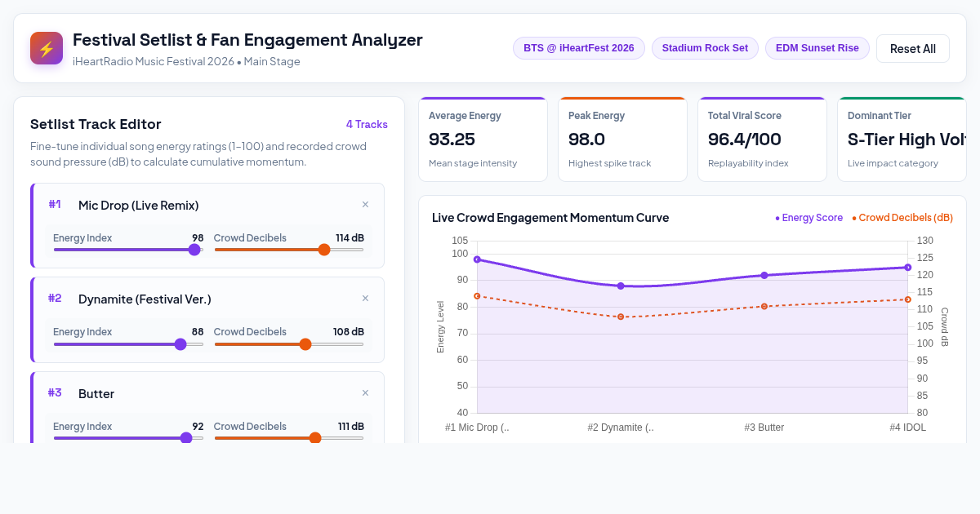Click the Dominant Tier stat card
This screenshot has height=514, width=980.
coord(902,140)
